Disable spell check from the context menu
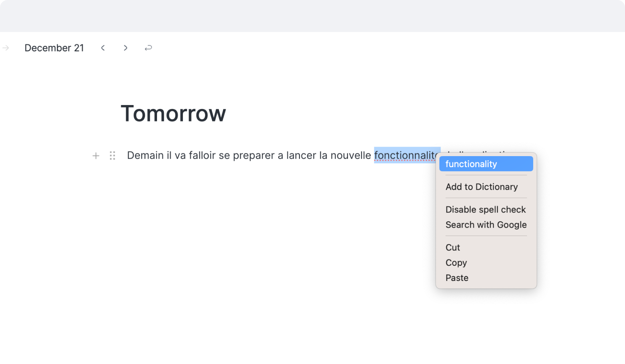Image resolution: width=625 pixels, height=364 pixels. [485, 210]
